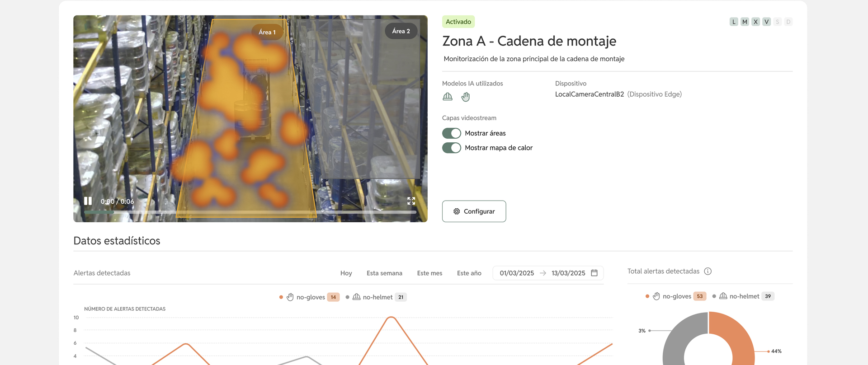Click info icon beside Total alertas detectadas

click(x=708, y=271)
